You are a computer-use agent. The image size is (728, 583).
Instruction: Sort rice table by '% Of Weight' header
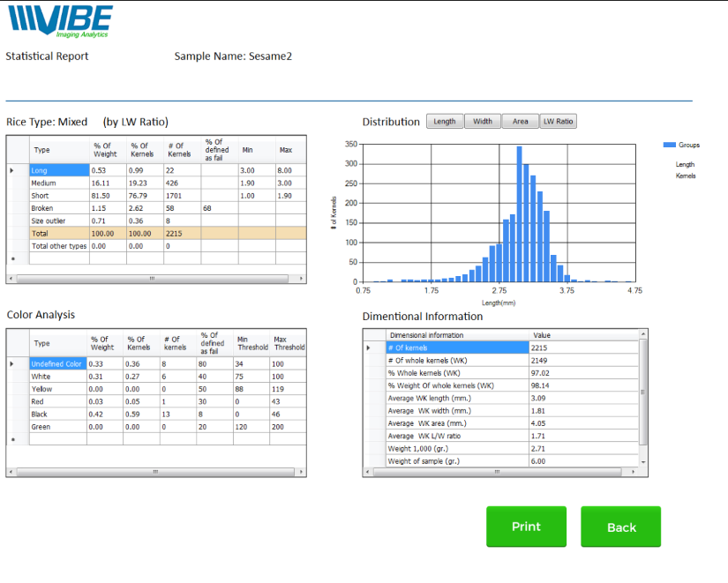[105, 150]
